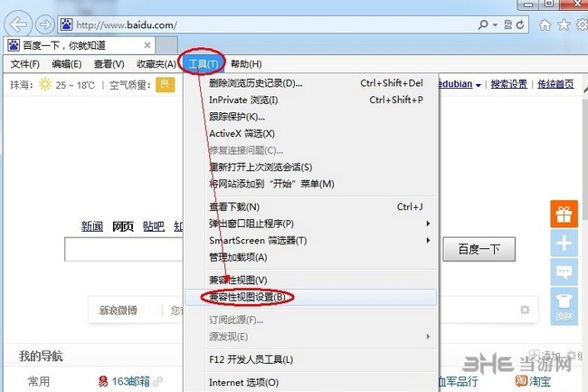
Task: Open the 淘宝 link
Action: pos(540,382)
